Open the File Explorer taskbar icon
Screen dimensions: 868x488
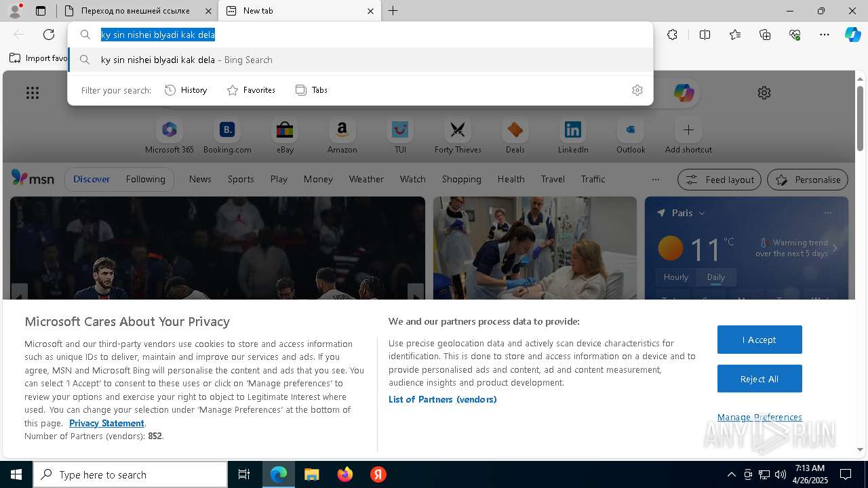coord(312,474)
